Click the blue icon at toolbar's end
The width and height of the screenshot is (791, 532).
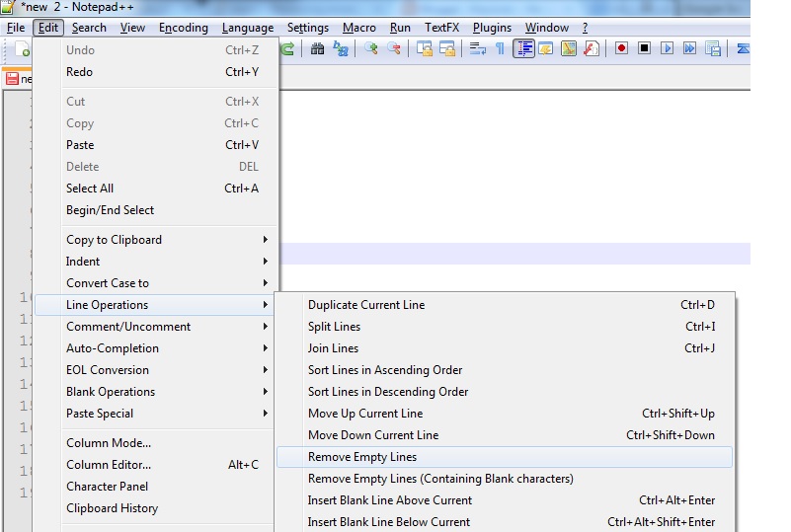click(x=743, y=49)
